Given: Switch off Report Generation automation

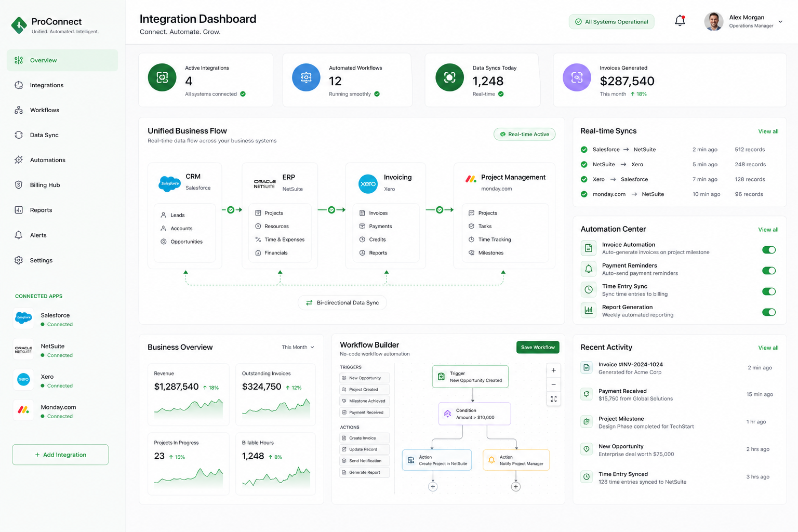Looking at the screenshot, I should pos(769,312).
